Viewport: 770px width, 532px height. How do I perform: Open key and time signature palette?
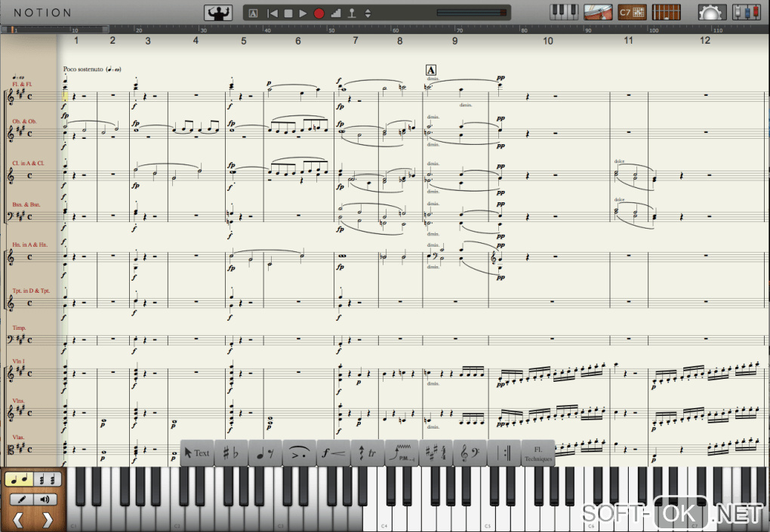436,453
